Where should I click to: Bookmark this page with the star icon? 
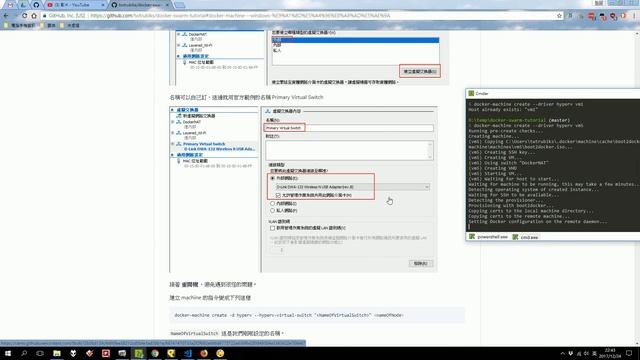tap(559, 16)
